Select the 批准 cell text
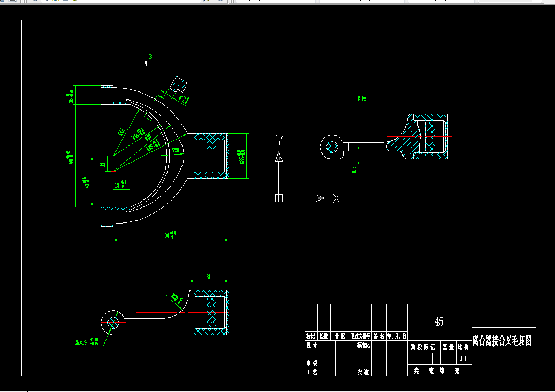555x392 pixels. tap(363, 372)
